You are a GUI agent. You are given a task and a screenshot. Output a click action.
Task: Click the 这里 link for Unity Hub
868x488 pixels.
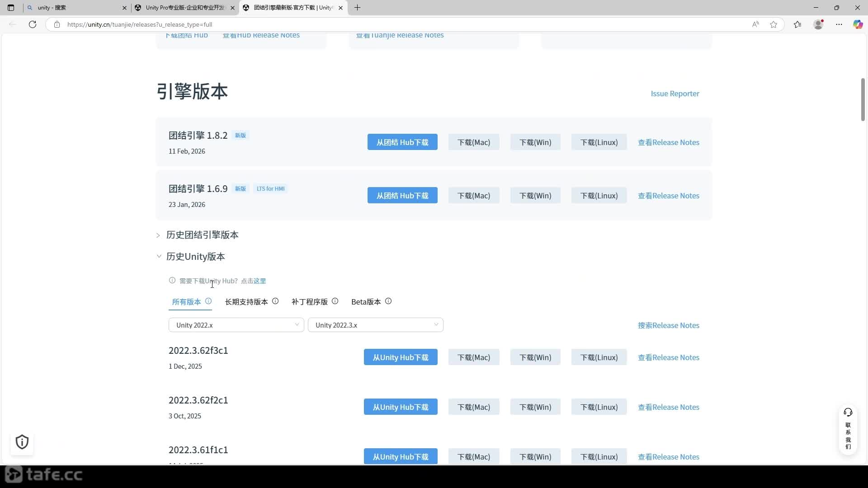(x=259, y=281)
